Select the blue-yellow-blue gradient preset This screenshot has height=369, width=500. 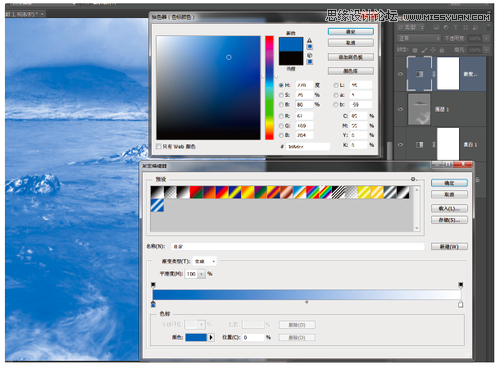coord(235,193)
